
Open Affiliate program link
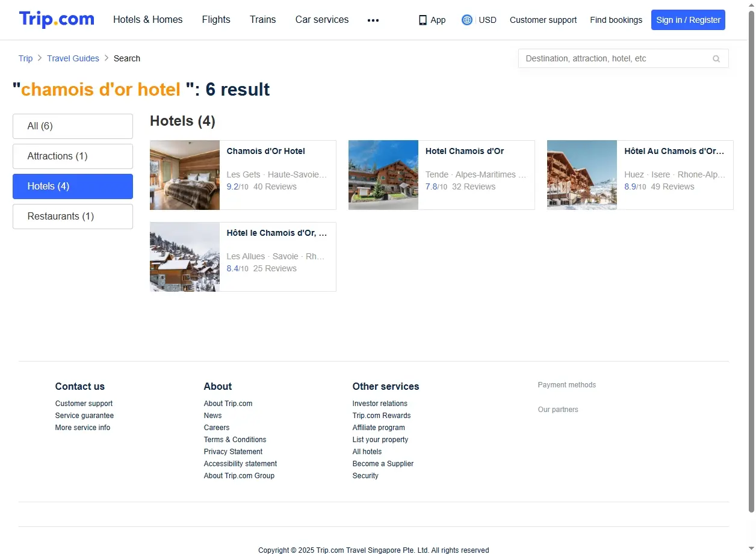(379, 428)
